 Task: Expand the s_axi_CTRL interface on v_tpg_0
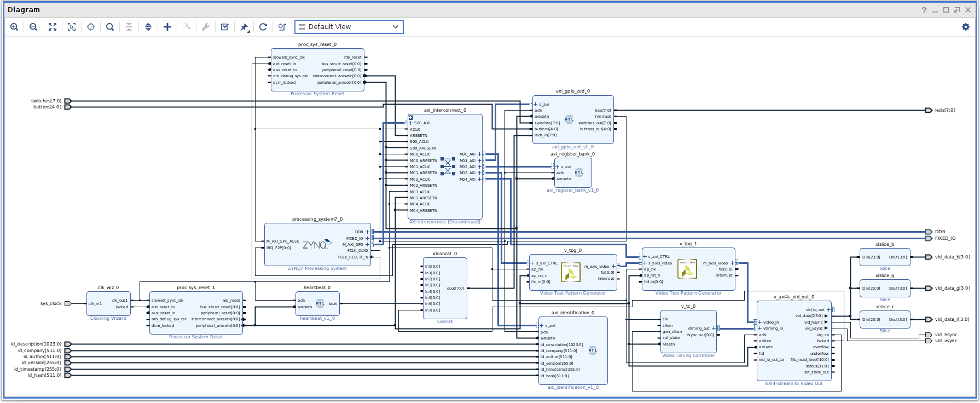point(532,263)
